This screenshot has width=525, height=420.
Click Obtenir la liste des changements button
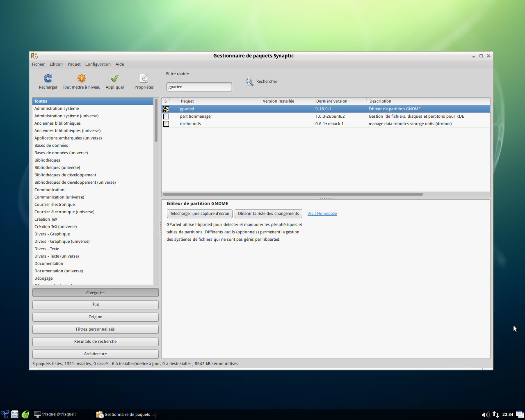(x=268, y=214)
